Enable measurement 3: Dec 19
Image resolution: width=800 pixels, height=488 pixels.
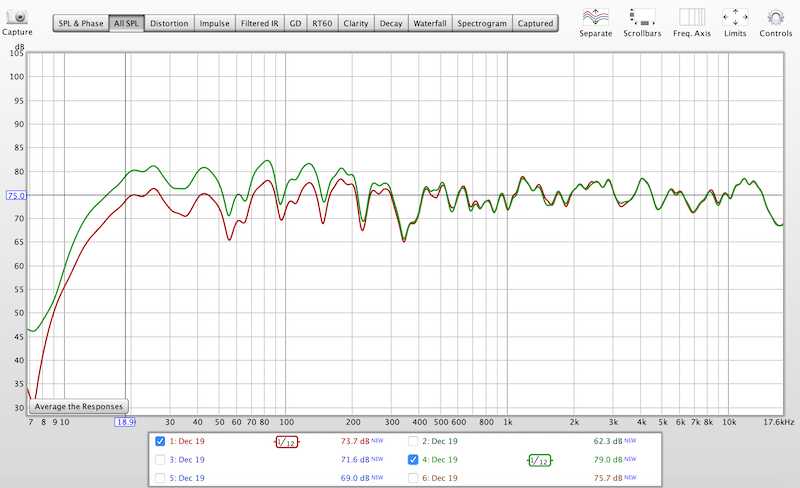[x=160, y=459]
